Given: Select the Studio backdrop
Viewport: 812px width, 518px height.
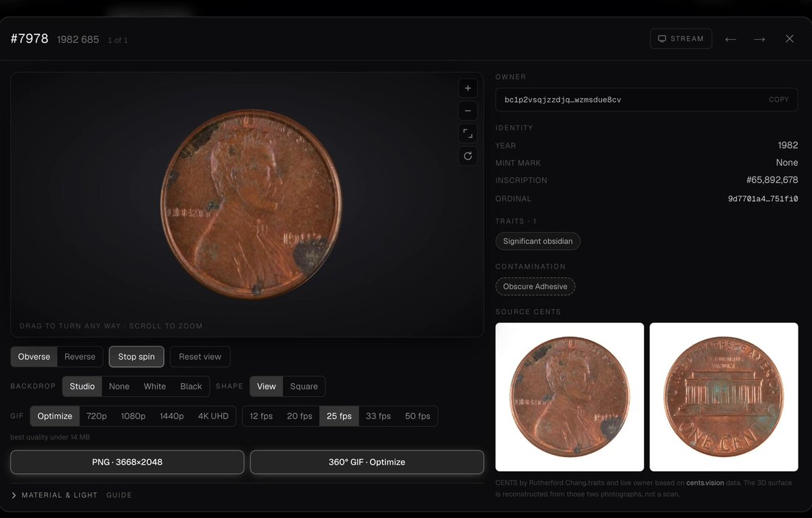Looking at the screenshot, I should click(x=83, y=386).
